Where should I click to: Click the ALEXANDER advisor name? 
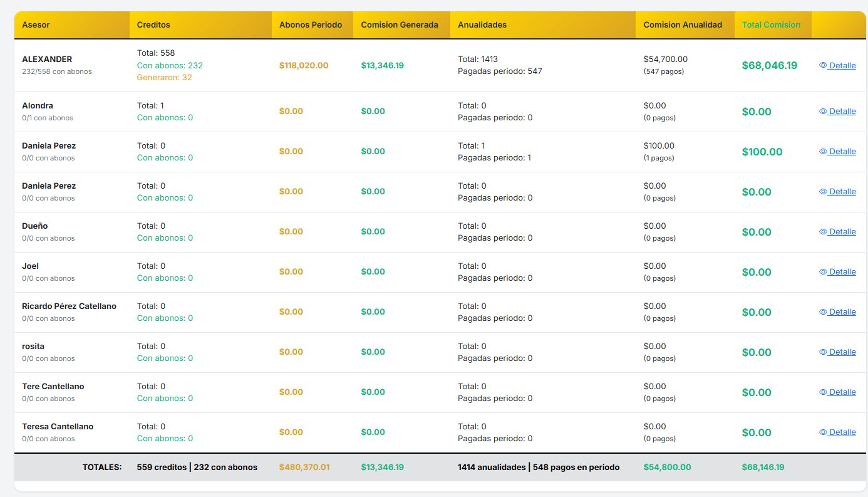47,59
